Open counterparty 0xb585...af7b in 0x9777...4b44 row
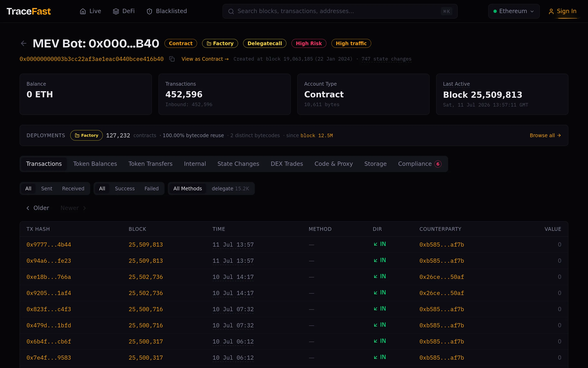The height and width of the screenshot is (368, 588). [x=441, y=245]
